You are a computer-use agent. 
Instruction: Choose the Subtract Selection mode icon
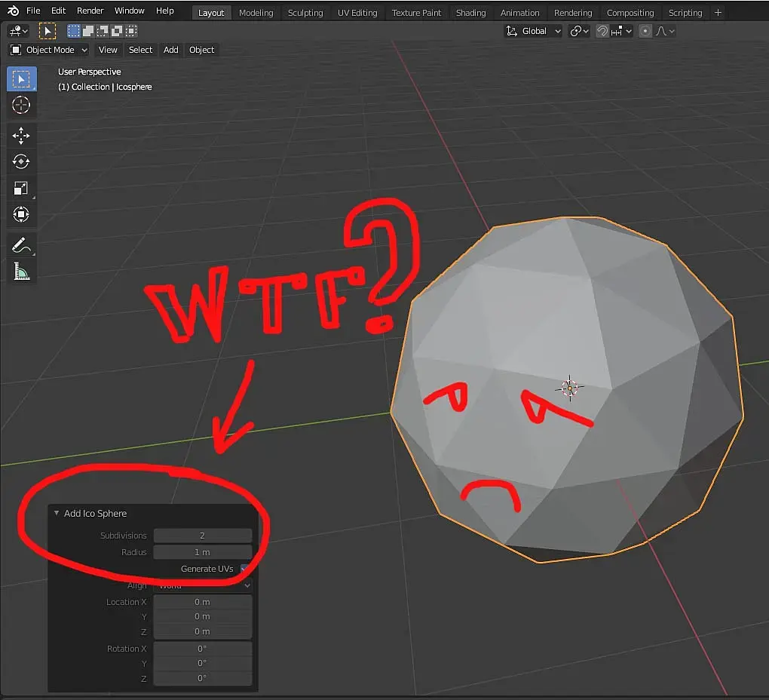pyautogui.click(x=103, y=31)
